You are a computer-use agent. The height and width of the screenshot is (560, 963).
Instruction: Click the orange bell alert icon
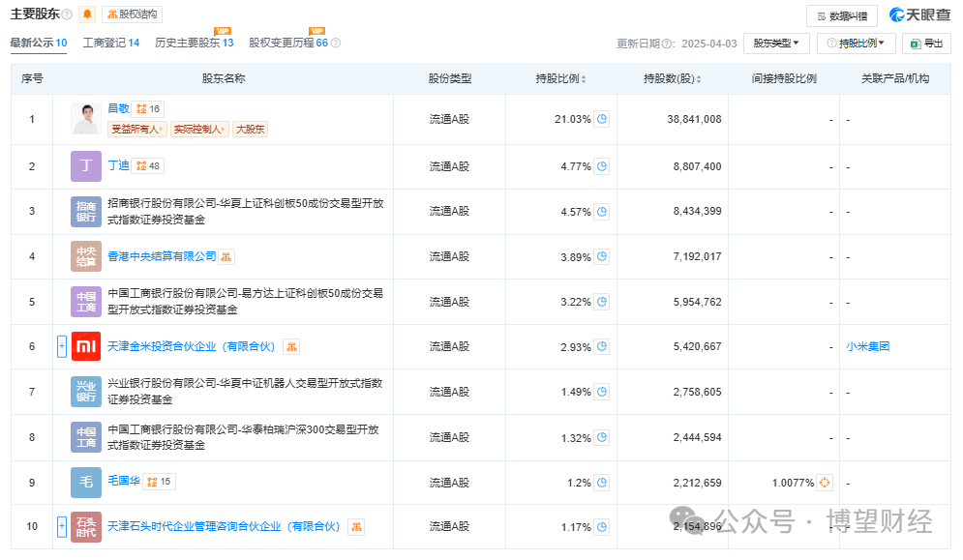pos(87,15)
